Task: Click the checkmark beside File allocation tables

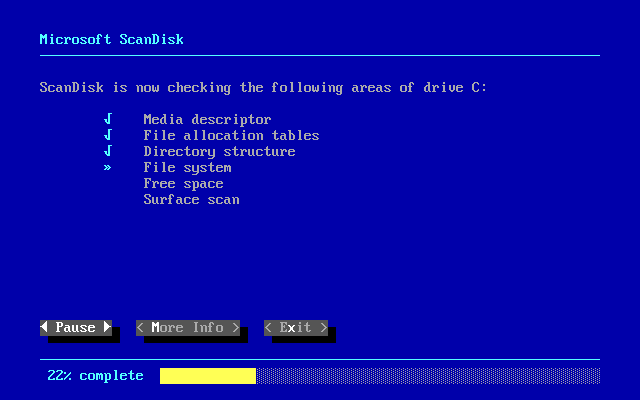Action: pos(108,135)
